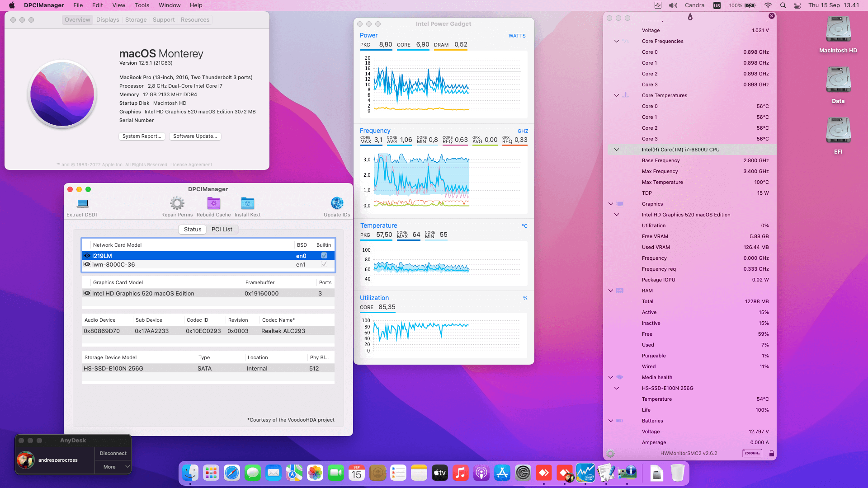
Task: Click the Install Kext icon
Action: pyautogui.click(x=248, y=203)
